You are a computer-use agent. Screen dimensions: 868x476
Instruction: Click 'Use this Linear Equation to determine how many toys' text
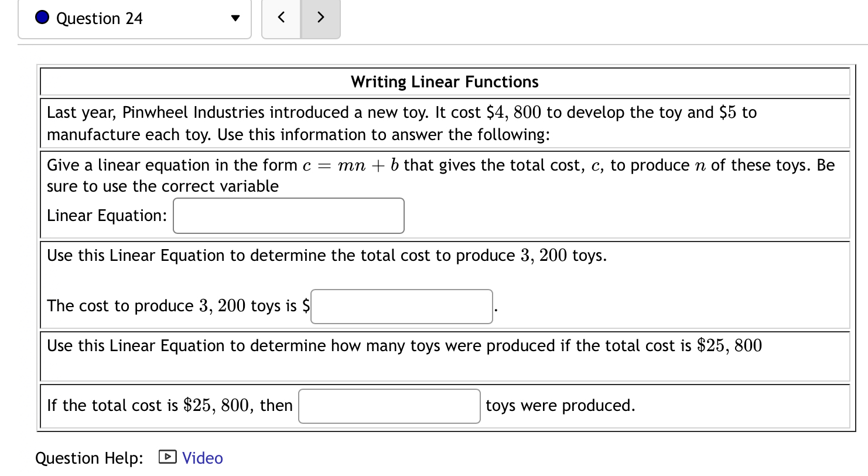[x=405, y=346]
